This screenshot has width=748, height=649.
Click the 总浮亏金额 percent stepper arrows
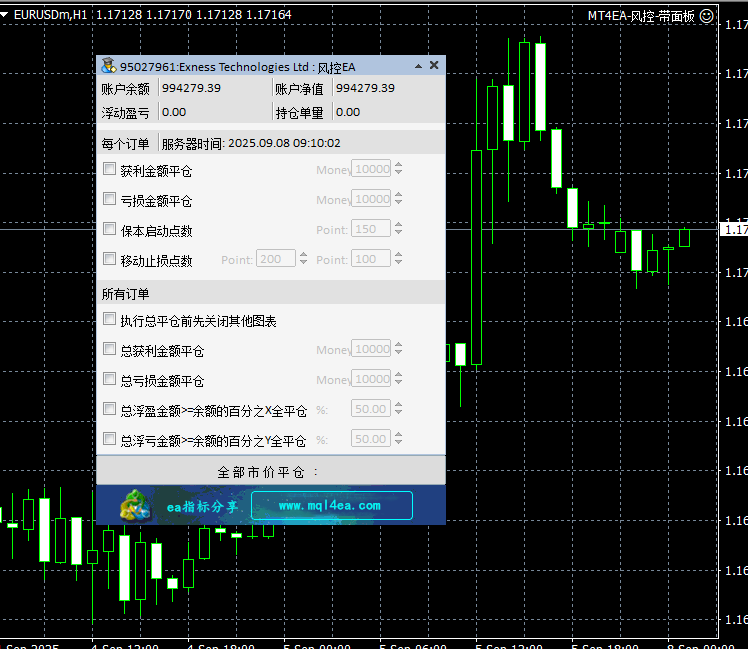[x=399, y=439]
